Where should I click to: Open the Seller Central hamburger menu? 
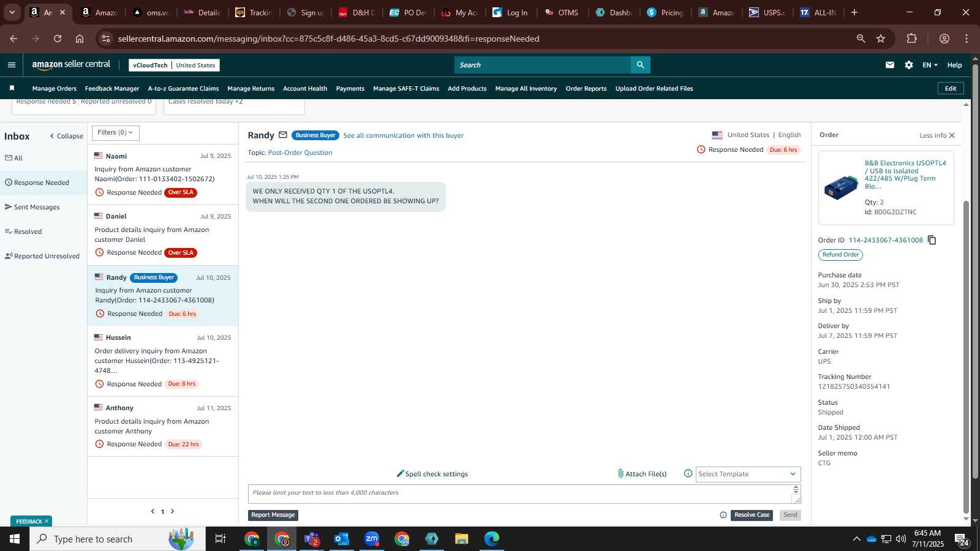(x=11, y=65)
